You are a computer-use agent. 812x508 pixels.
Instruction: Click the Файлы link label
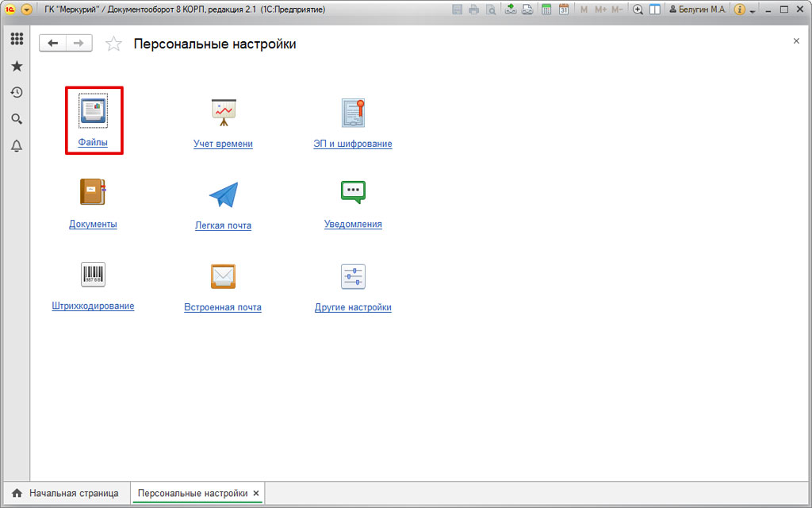[94, 142]
